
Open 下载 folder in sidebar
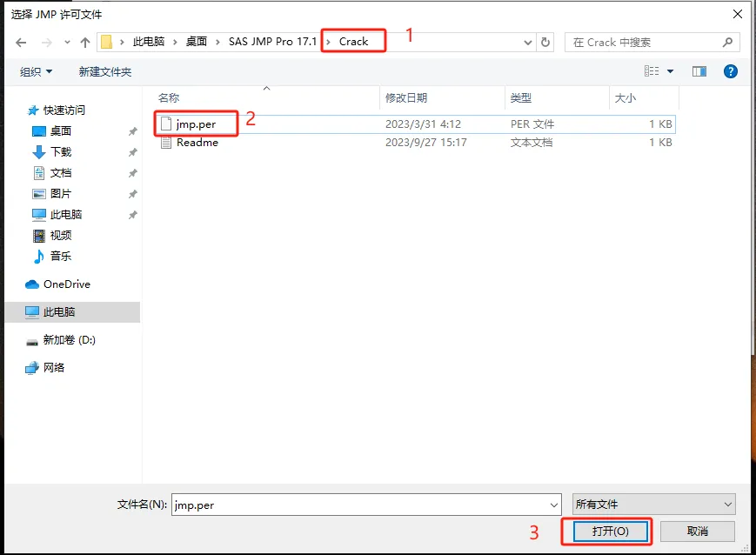pyautogui.click(x=61, y=152)
